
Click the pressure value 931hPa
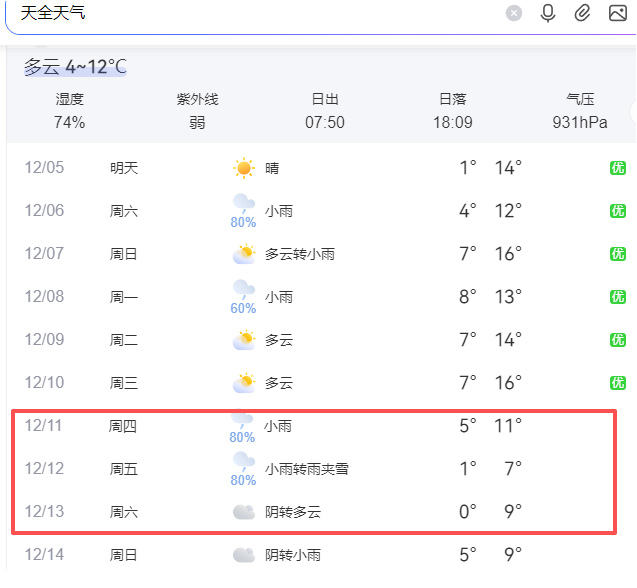point(580,122)
